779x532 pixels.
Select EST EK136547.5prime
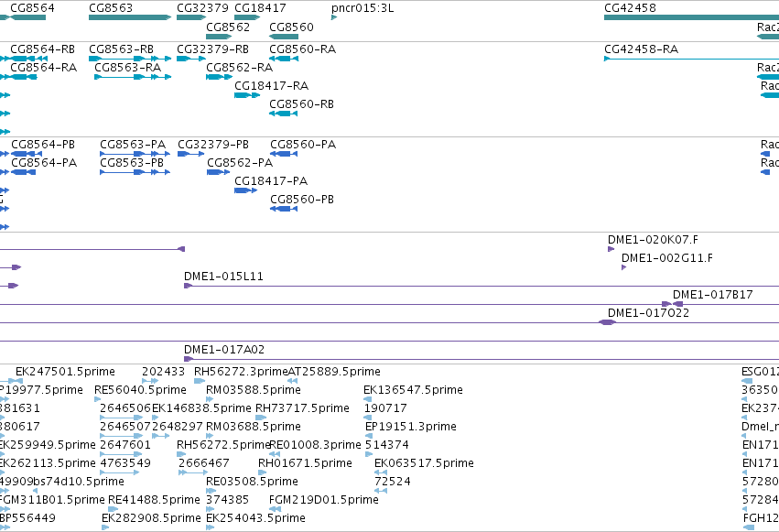pos(368,399)
